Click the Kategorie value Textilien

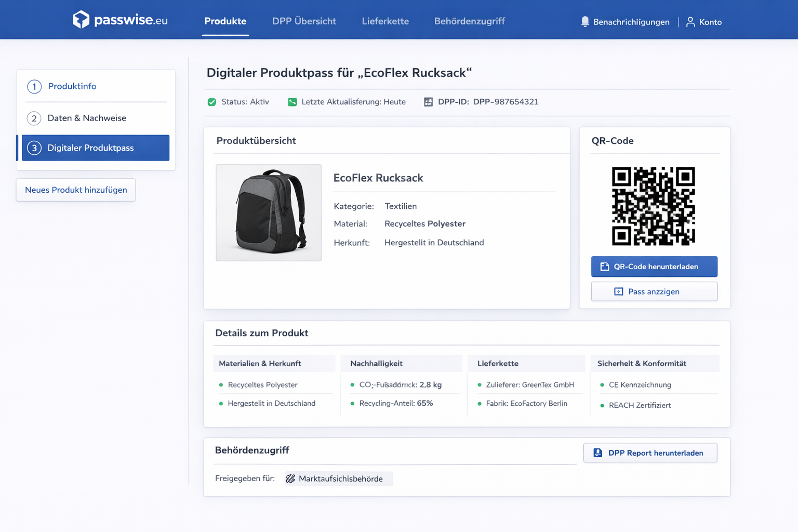coord(401,206)
